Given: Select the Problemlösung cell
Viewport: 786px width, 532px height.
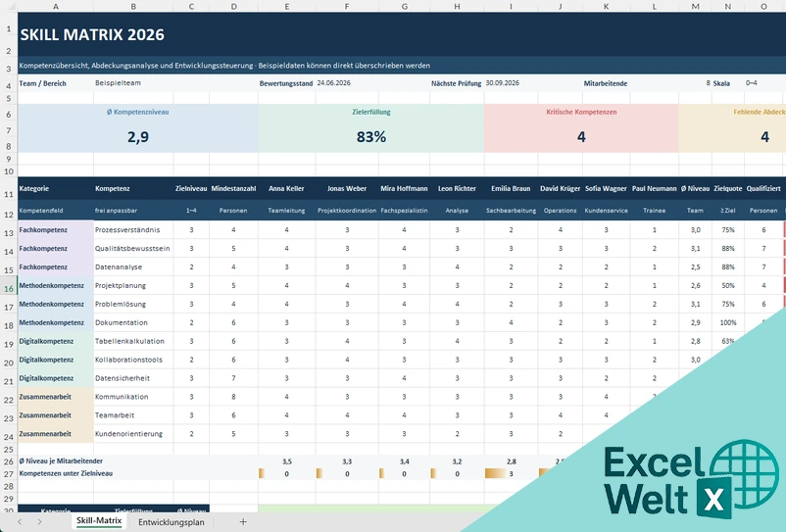Looking at the screenshot, I should (x=133, y=304).
